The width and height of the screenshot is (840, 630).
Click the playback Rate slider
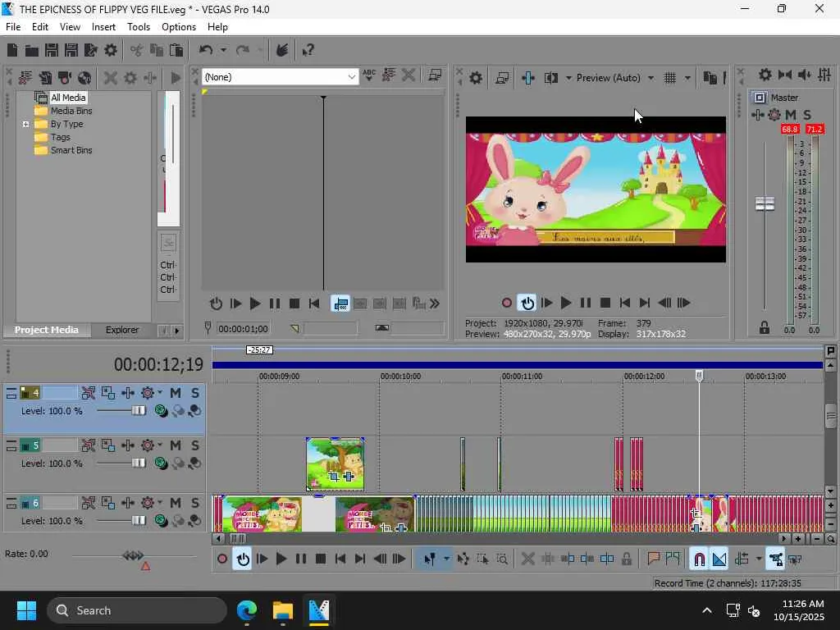pyautogui.click(x=134, y=556)
